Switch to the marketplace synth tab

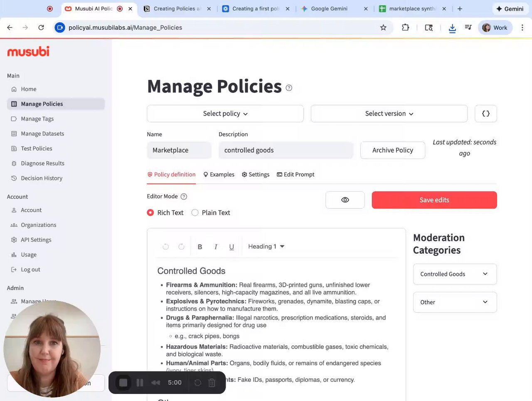click(412, 9)
